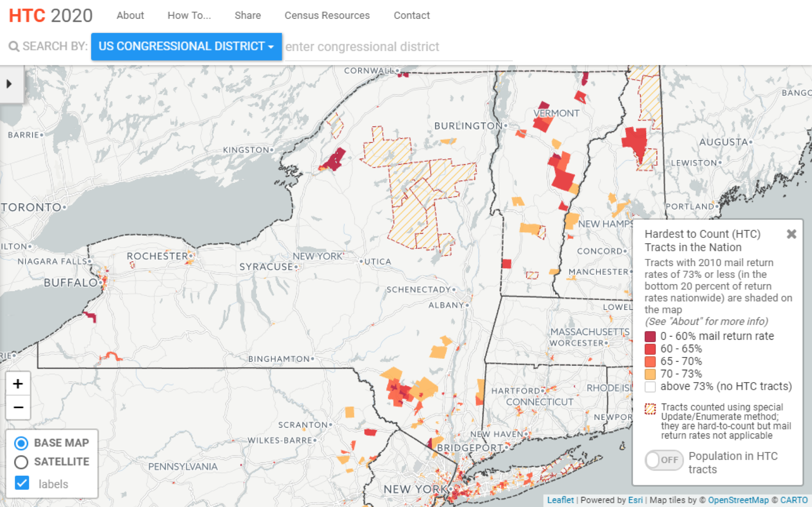Click the congressional district search field
This screenshot has height=507, width=812.
398,47
